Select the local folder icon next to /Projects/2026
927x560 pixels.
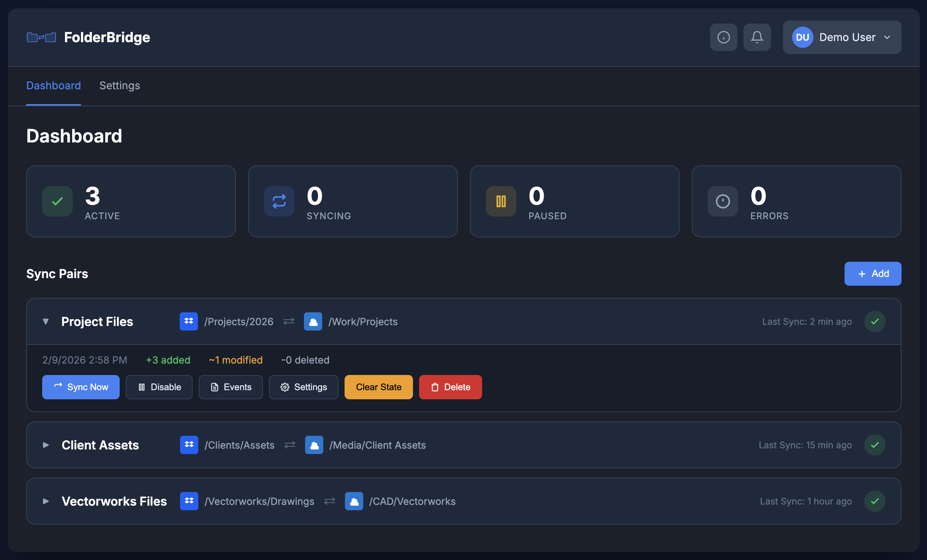[x=189, y=321]
